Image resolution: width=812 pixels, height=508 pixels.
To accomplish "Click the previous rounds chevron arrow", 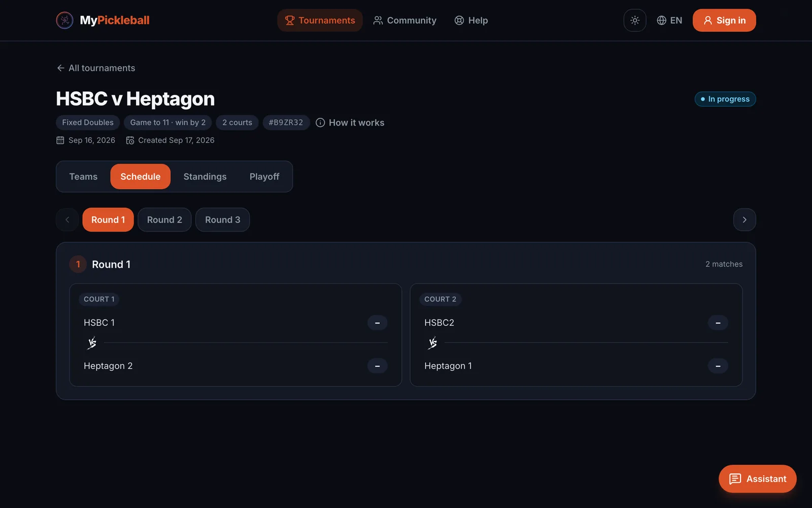I will click(67, 220).
